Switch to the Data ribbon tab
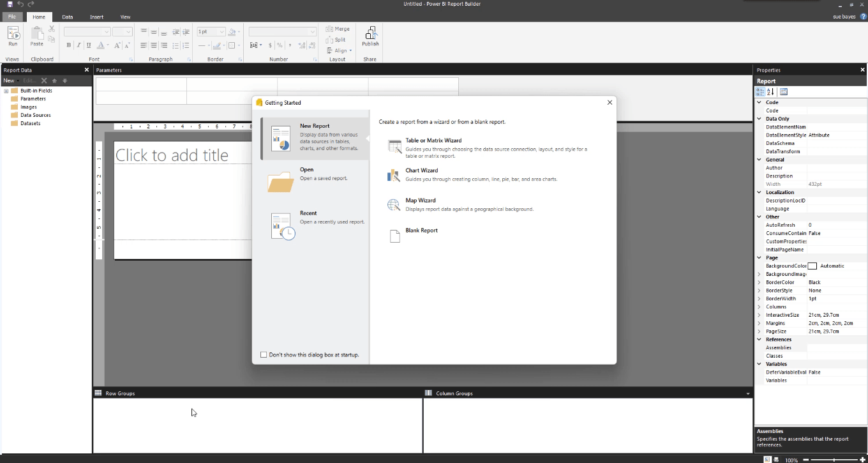The image size is (868, 463). tap(67, 17)
